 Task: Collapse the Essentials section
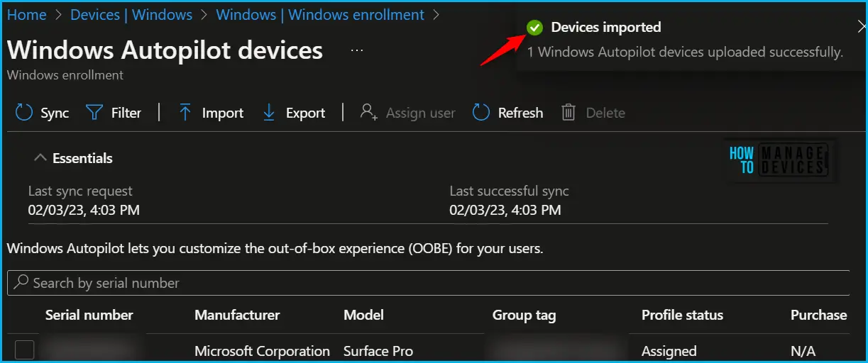pyautogui.click(x=40, y=157)
